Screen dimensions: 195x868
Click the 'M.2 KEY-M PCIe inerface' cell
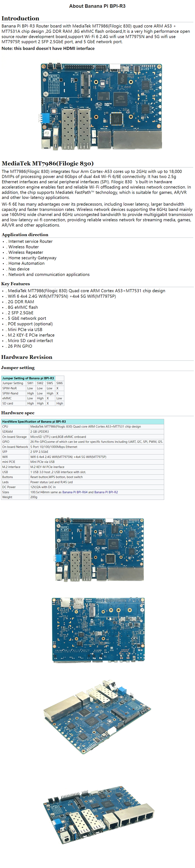[x=97, y=467]
